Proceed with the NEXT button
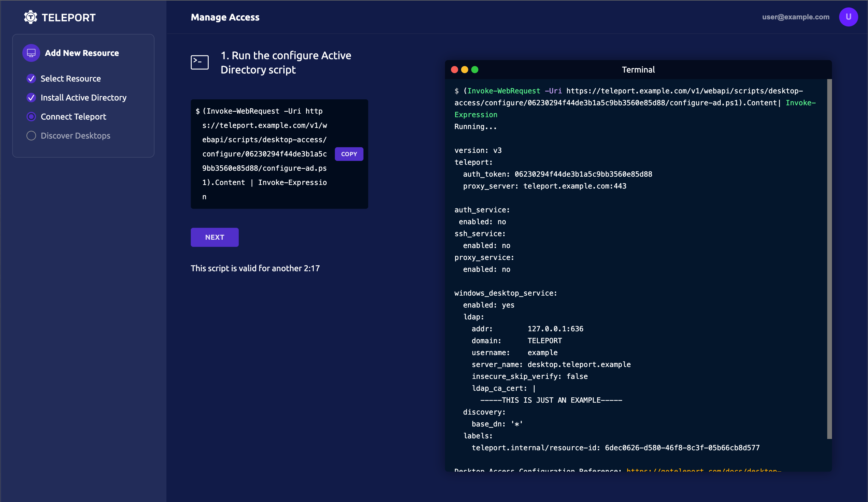The height and width of the screenshot is (502, 868). tap(215, 237)
